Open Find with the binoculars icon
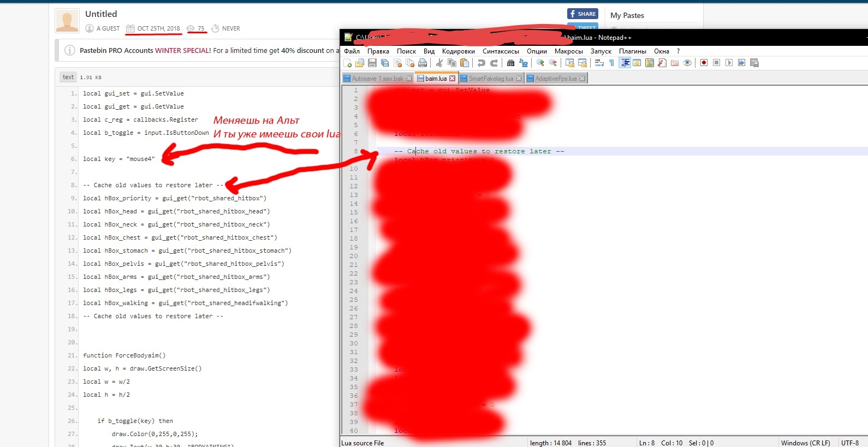Screen dimensions: 868x447 point(510,63)
